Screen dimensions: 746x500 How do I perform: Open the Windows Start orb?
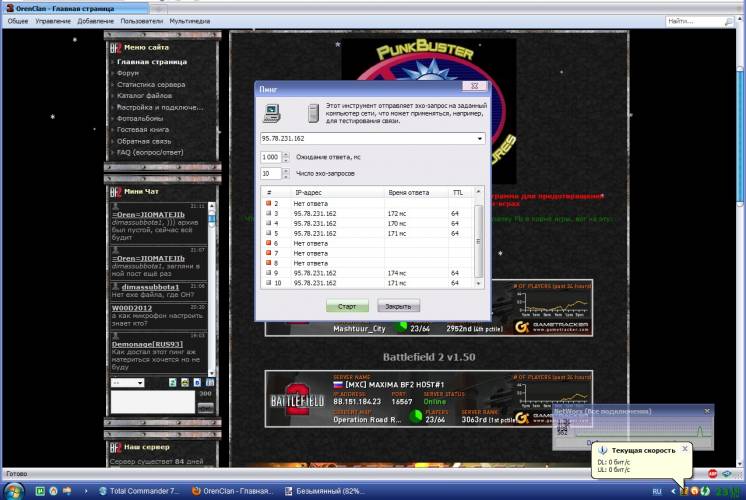[13, 491]
